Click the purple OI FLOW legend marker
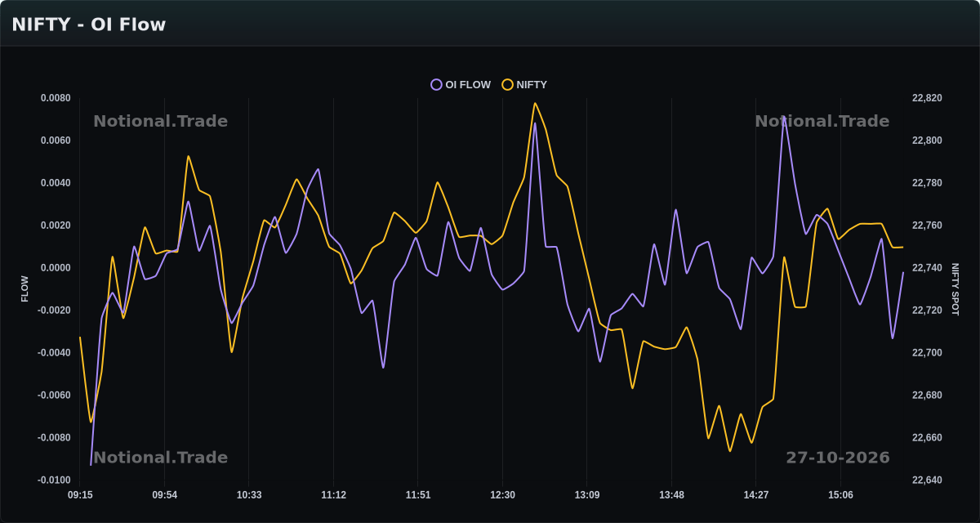980x523 pixels. pyautogui.click(x=436, y=85)
